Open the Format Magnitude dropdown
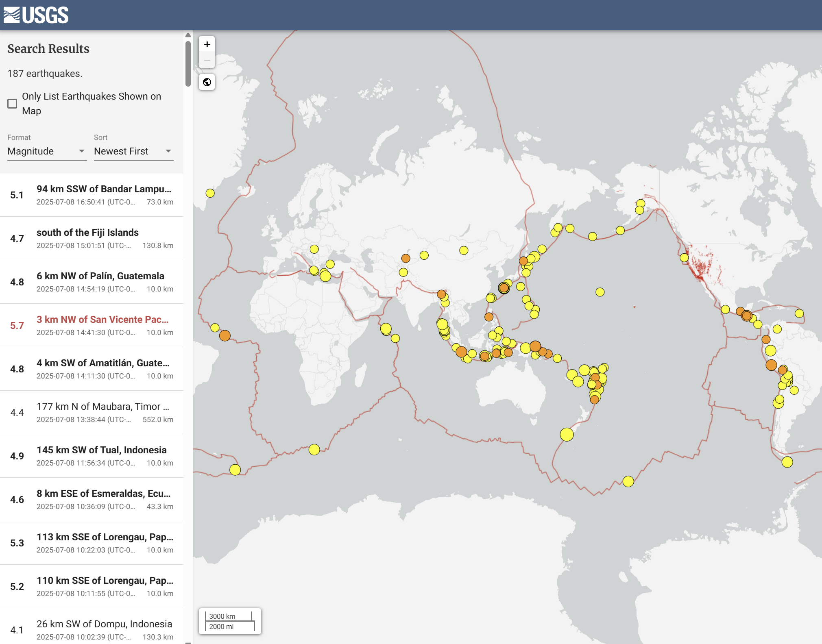822x644 pixels. [x=47, y=151]
